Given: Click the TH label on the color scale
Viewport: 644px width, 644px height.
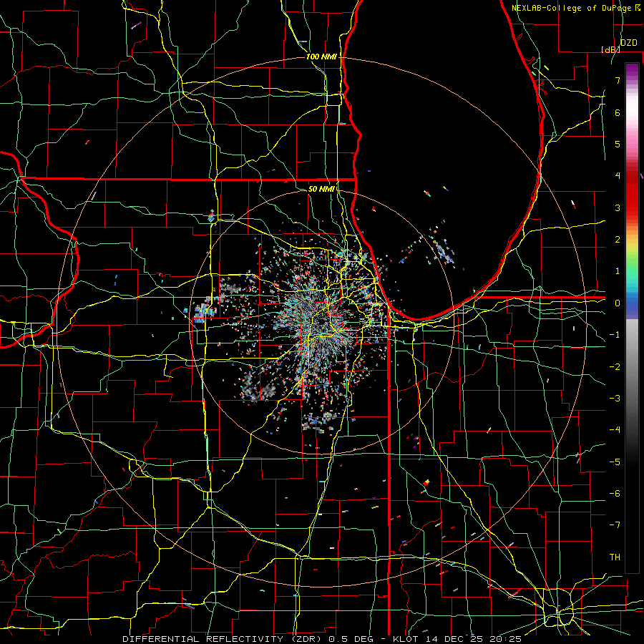Looking at the screenshot, I should 615,557.
